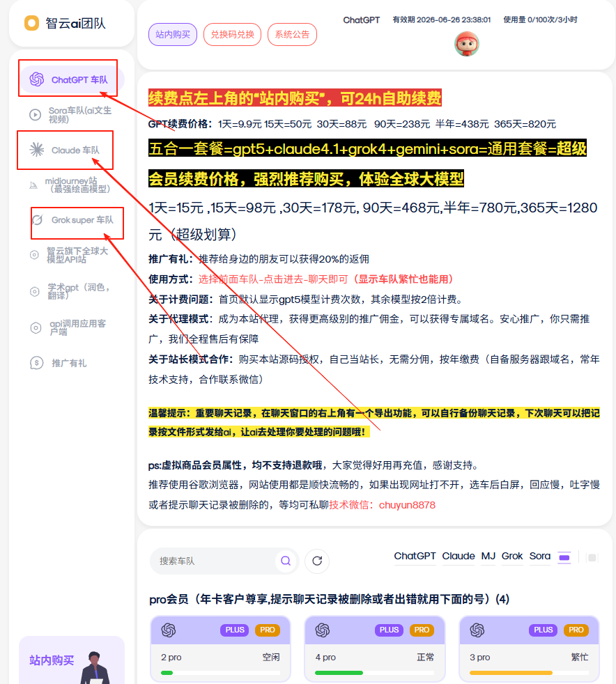Select the Sora filter tab
Screen dimensions: 616x684
point(539,556)
